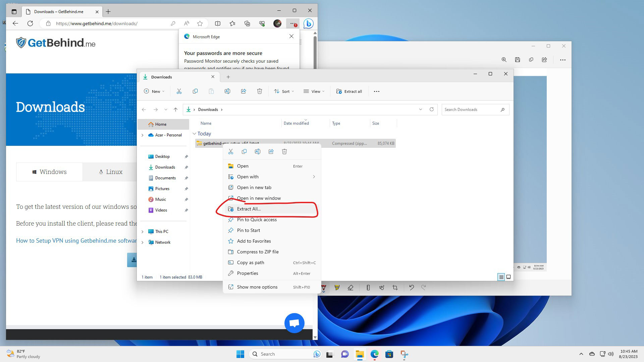Click the Windows Start button
This screenshot has width=644, height=362.
tap(240, 354)
